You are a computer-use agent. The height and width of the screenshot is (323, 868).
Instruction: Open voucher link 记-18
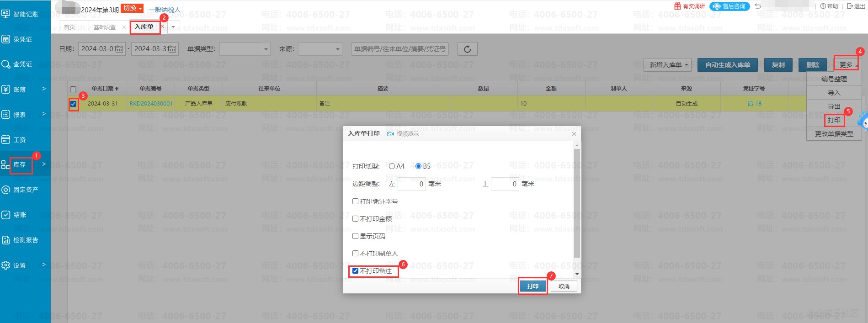click(754, 104)
